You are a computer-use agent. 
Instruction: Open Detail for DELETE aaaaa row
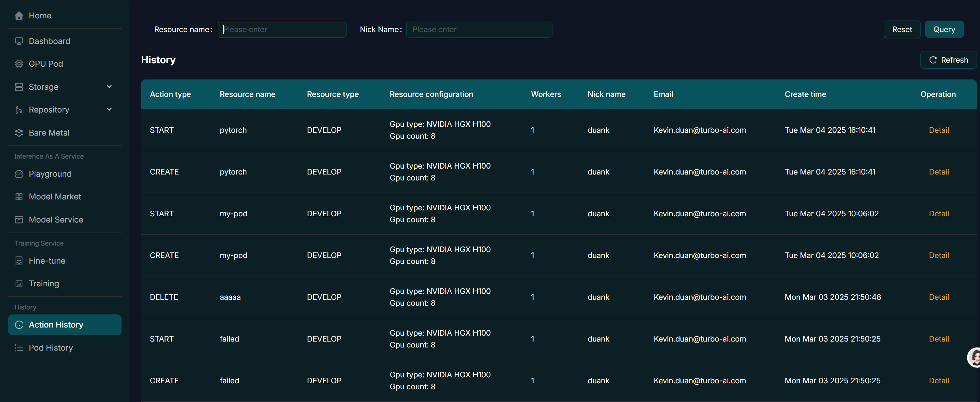pos(939,297)
